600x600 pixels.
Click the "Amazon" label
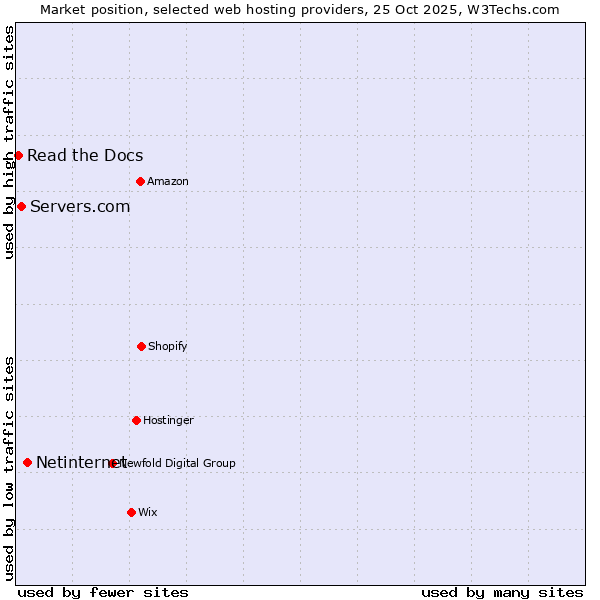click(x=168, y=181)
